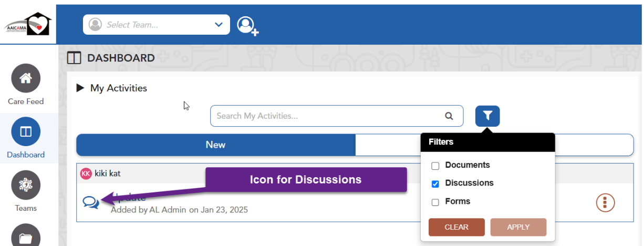Click the search magnifier icon
Viewport: 644px width, 246px height.
[x=449, y=116]
